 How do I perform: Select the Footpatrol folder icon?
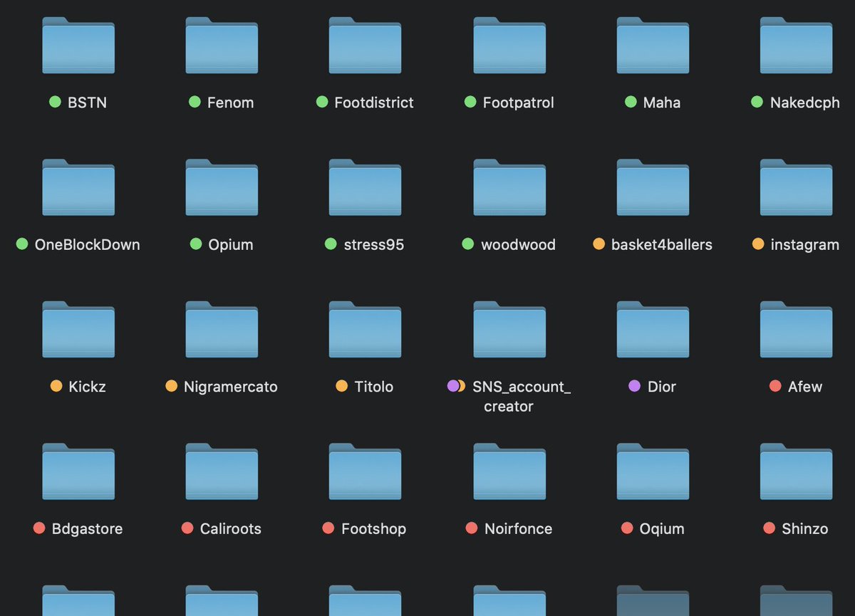click(x=509, y=45)
